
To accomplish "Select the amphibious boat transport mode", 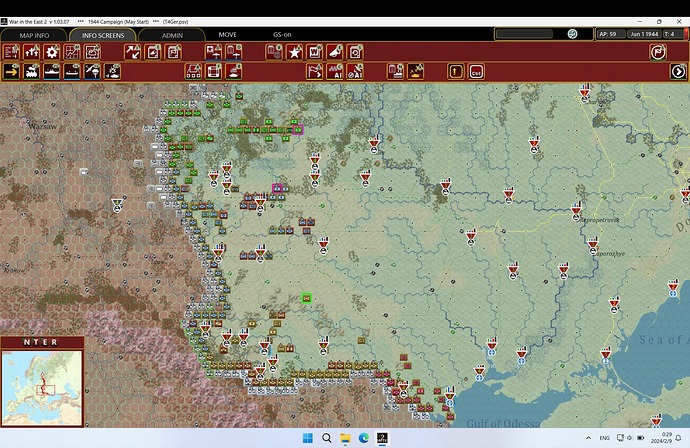I will pyautogui.click(x=72, y=71).
